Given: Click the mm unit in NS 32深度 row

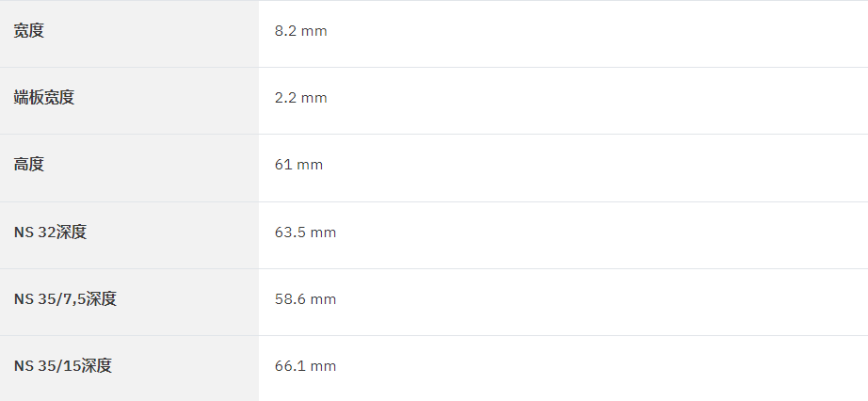Looking at the screenshot, I should pos(323,233).
